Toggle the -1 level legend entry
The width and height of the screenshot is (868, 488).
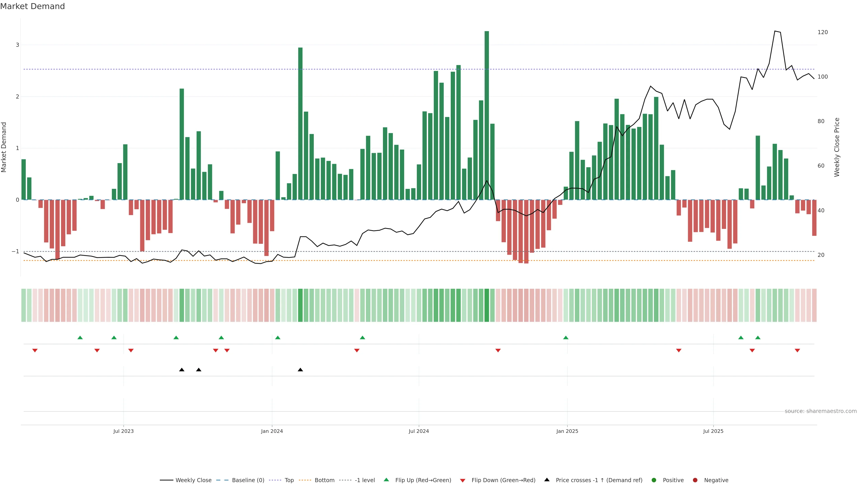[x=365, y=480]
